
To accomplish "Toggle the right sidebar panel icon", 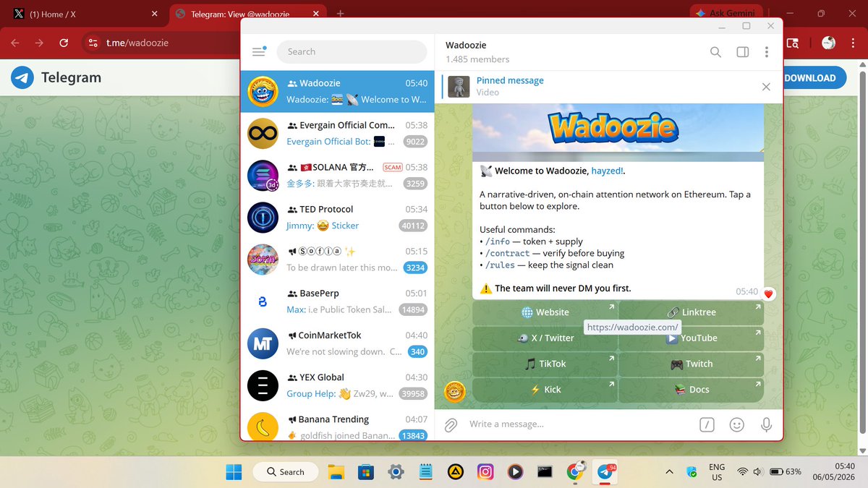I will (x=742, y=52).
